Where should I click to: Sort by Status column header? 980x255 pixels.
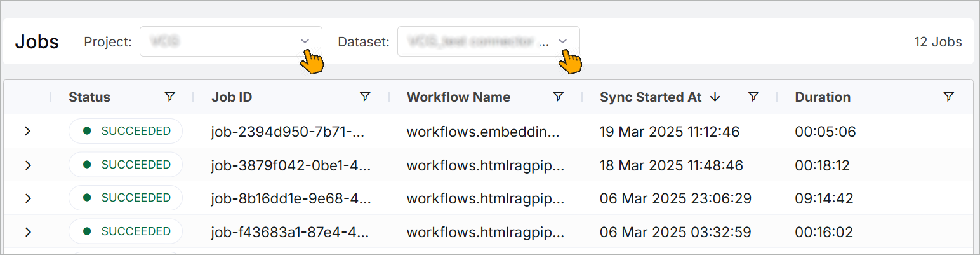point(89,97)
